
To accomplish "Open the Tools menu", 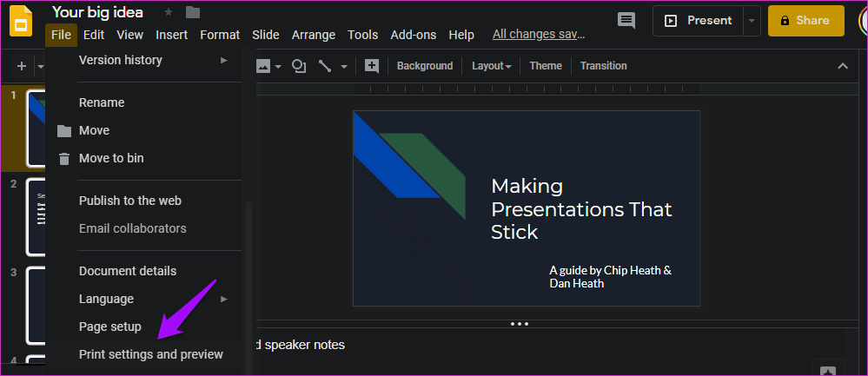I will click(362, 35).
